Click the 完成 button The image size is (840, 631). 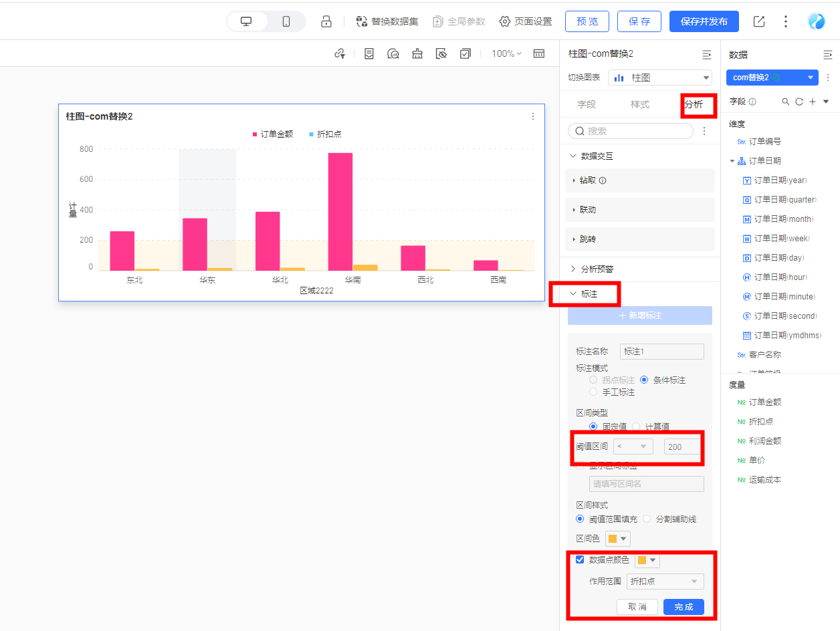[x=684, y=607]
